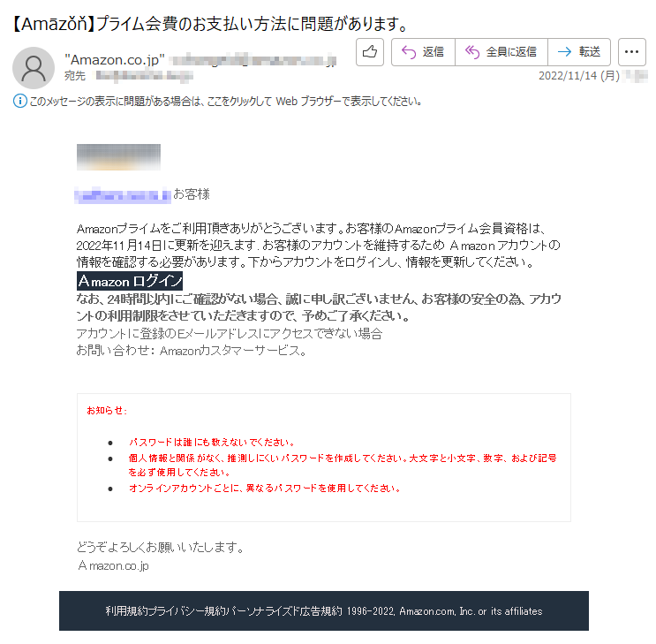Open the three-dots more actions menu
The image size is (656, 644).
632,52
